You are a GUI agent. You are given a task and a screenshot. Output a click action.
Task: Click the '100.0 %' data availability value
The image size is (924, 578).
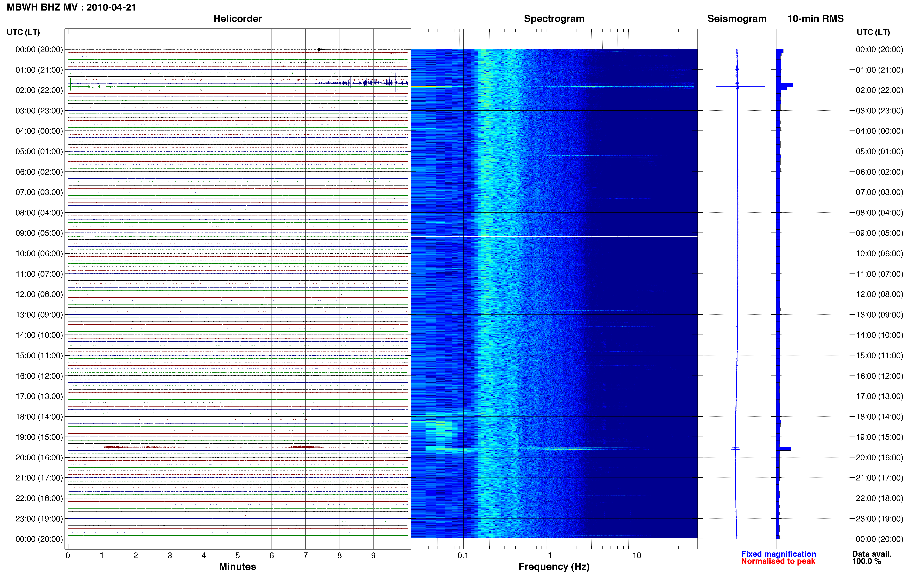pos(866,561)
